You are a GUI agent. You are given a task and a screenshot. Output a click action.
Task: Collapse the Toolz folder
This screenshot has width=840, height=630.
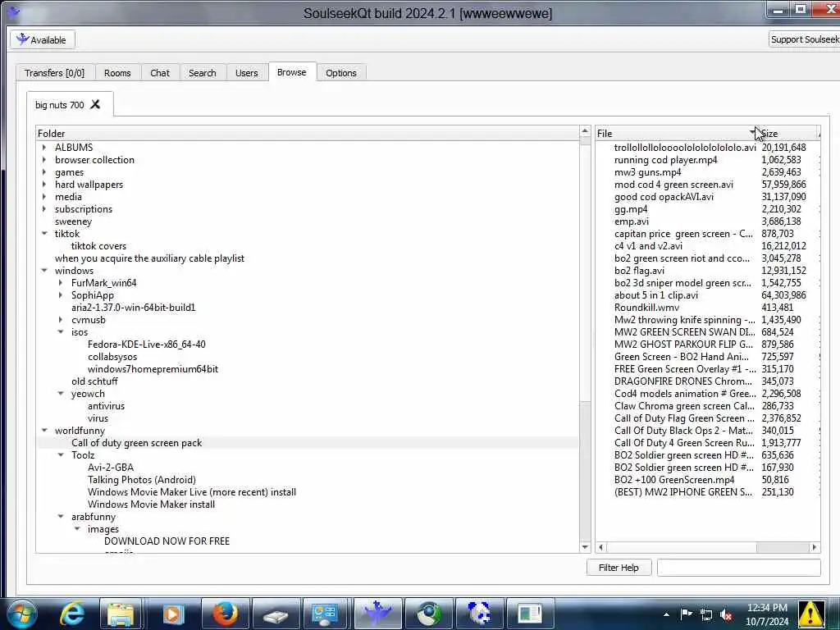pos(61,455)
